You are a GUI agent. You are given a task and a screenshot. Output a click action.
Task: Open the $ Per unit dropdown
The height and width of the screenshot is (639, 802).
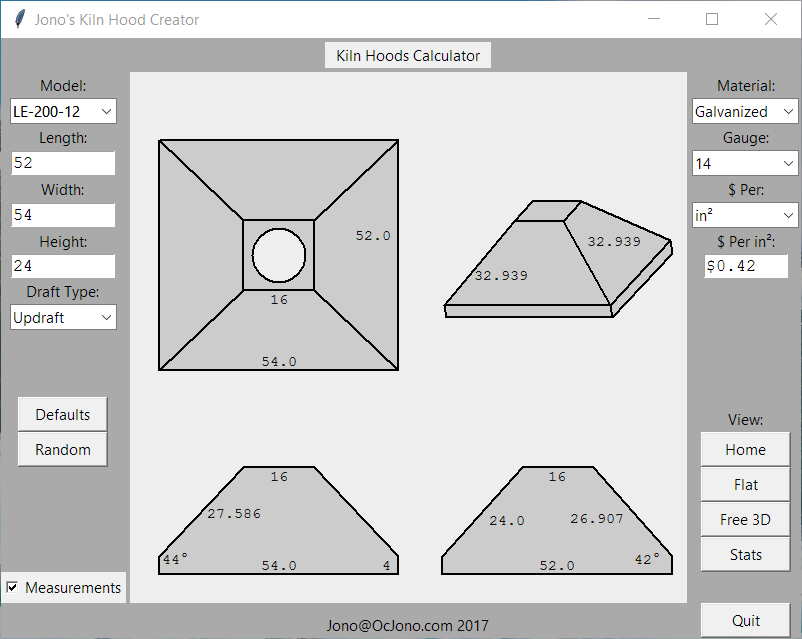click(745, 215)
